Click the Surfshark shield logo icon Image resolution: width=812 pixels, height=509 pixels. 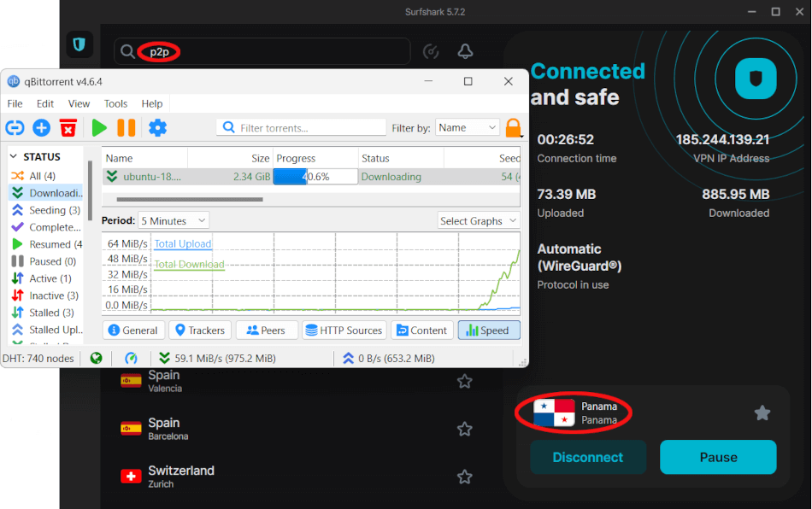point(79,44)
